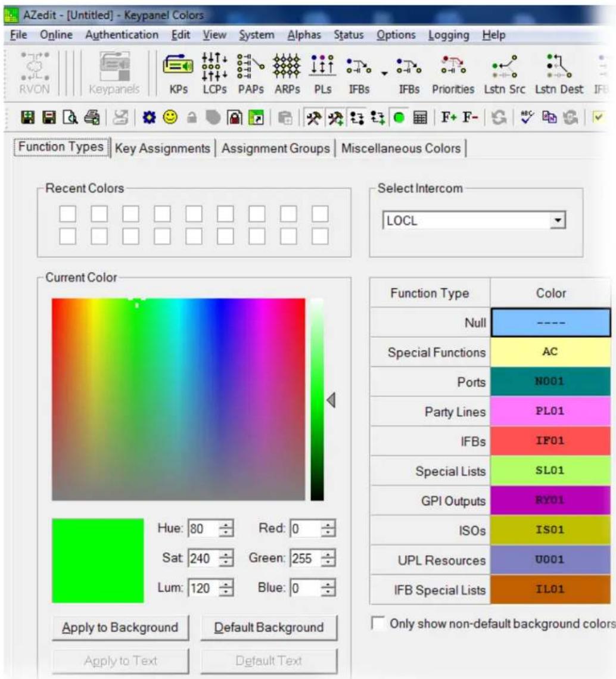616x679 pixels.
Task: Click the printer icon
Action: (x=91, y=117)
